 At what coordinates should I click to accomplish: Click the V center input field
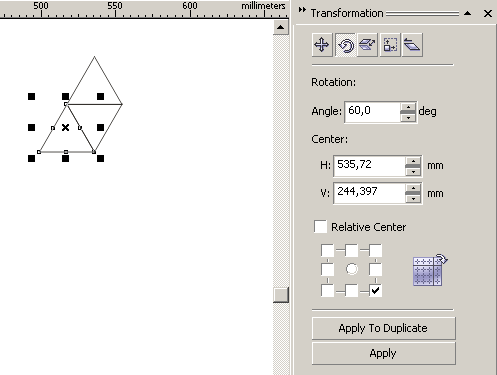coord(369,193)
